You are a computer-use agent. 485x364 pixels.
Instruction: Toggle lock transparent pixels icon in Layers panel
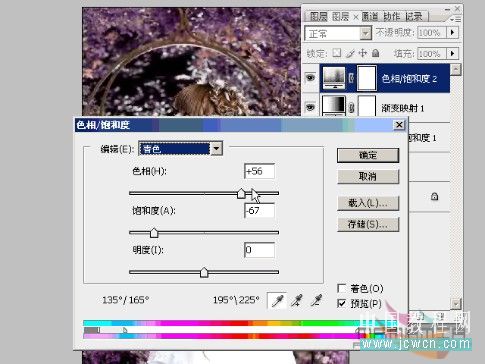click(x=337, y=53)
